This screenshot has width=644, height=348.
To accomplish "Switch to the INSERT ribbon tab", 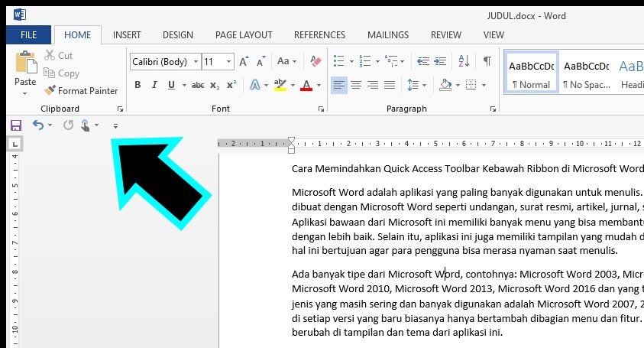I will [x=127, y=34].
